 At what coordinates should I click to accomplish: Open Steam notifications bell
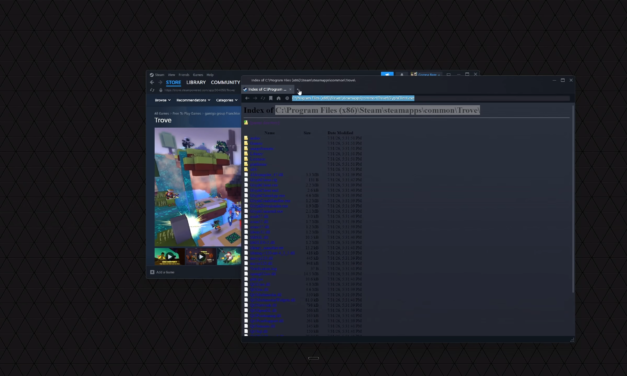pyautogui.click(x=402, y=74)
